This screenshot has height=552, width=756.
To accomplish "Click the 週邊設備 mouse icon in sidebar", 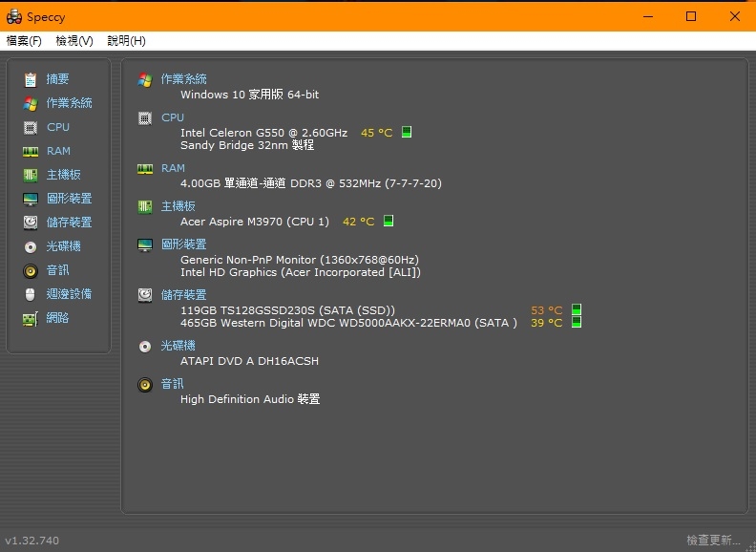I will pos(31,294).
